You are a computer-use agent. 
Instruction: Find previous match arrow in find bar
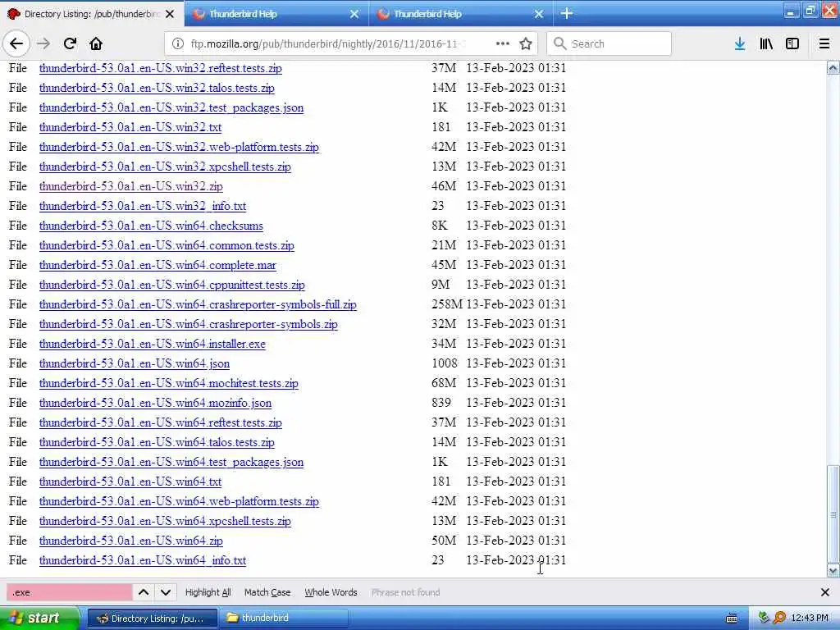pyautogui.click(x=144, y=592)
